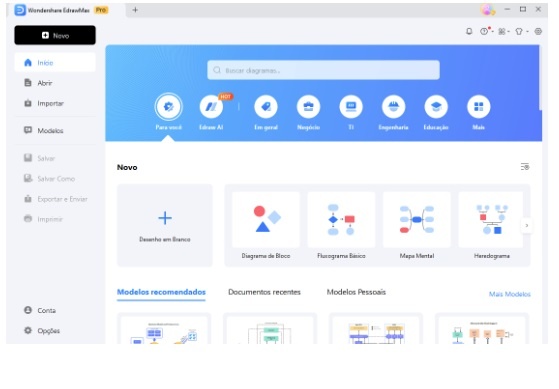This screenshot has width=559, height=389.
Task: Expand the Mais categories icon
Action: click(478, 106)
